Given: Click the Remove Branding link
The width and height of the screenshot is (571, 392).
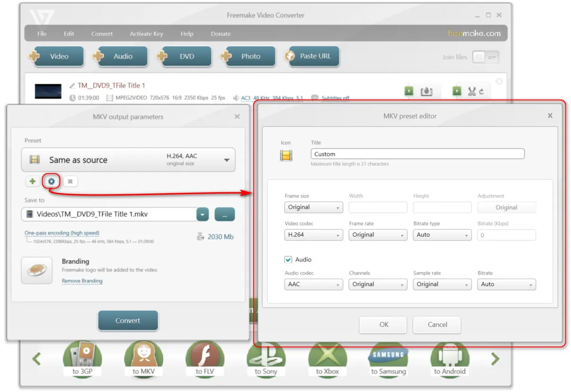Looking at the screenshot, I should pos(82,281).
